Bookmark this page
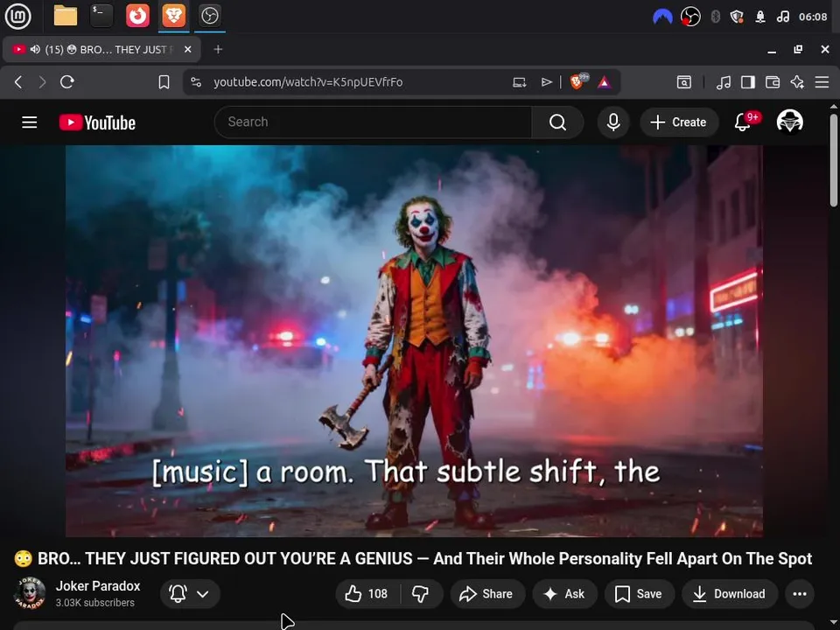 coord(164,82)
